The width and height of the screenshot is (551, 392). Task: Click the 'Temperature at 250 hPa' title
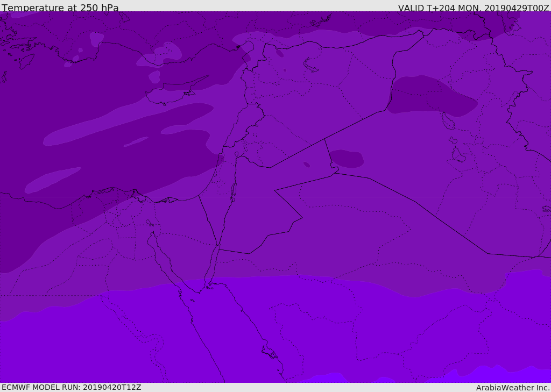pos(60,8)
